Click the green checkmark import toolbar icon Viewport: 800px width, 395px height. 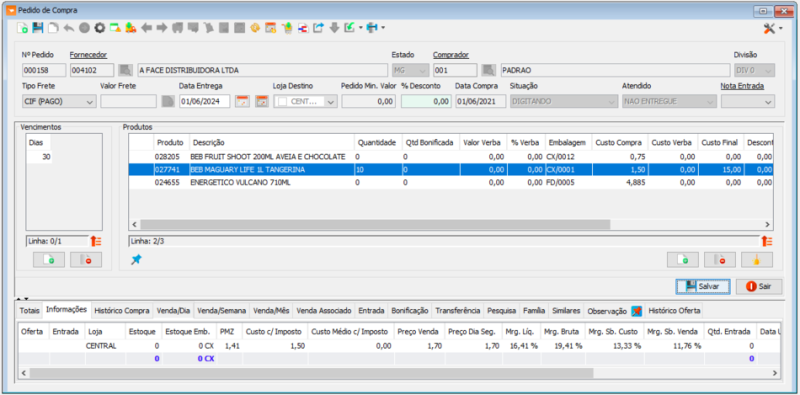tap(349, 28)
